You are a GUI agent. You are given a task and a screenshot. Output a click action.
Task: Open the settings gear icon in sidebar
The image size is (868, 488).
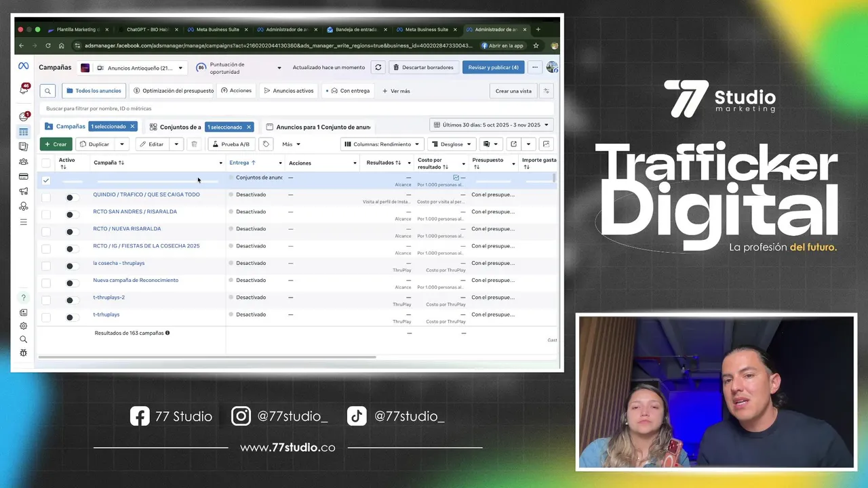point(24,326)
